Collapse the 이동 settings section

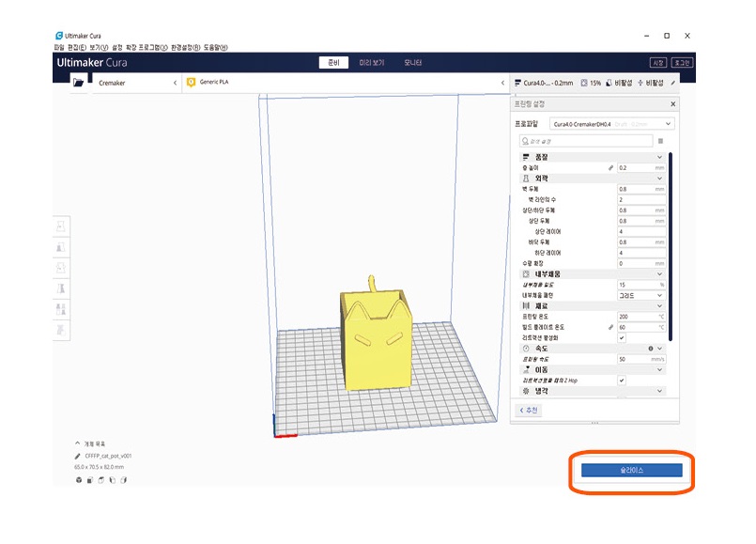point(659,369)
